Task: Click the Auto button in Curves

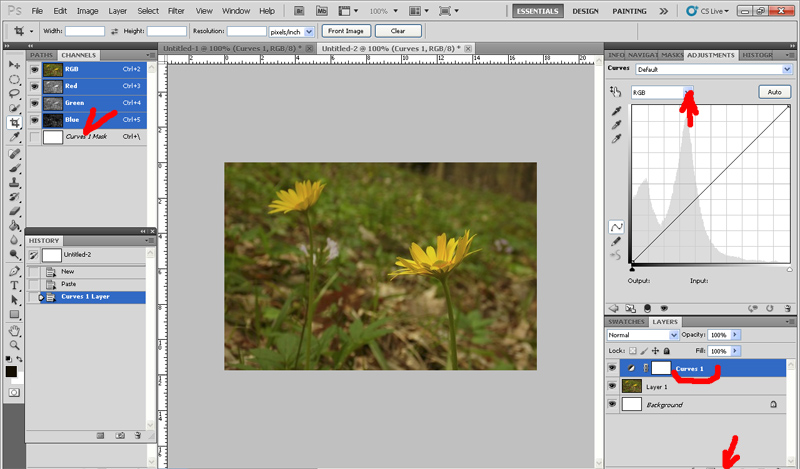Action: 773,92
